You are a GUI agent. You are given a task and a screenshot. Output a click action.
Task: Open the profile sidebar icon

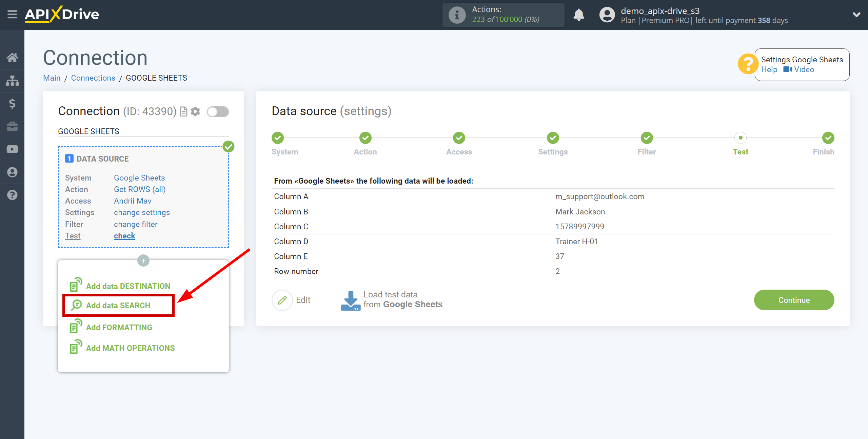click(x=12, y=172)
